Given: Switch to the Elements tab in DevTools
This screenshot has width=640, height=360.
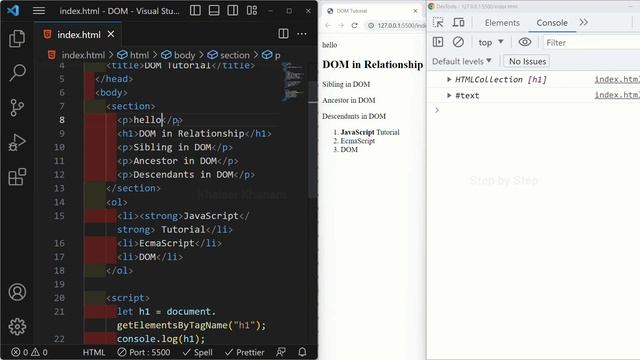Looking at the screenshot, I should tap(502, 23).
